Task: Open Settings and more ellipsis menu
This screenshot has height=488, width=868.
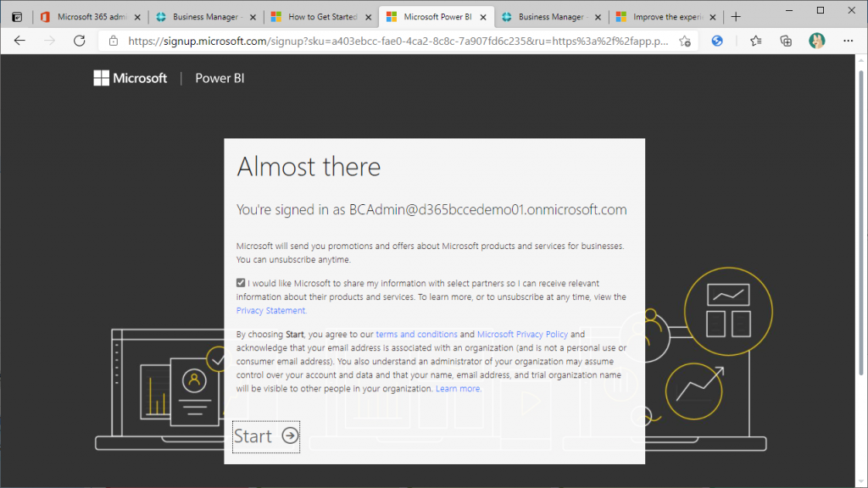Action: click(848, 41)
